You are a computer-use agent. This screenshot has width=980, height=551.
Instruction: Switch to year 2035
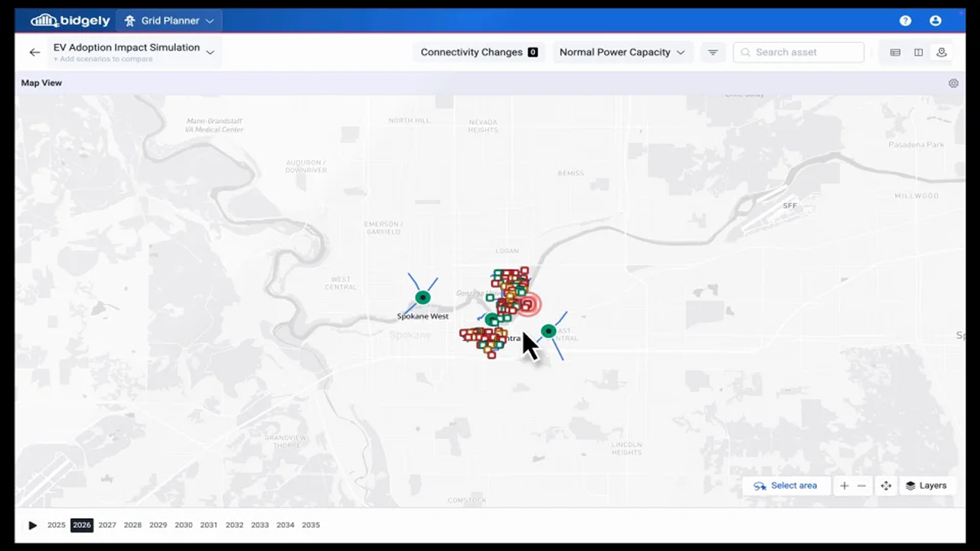click(310, 525)
